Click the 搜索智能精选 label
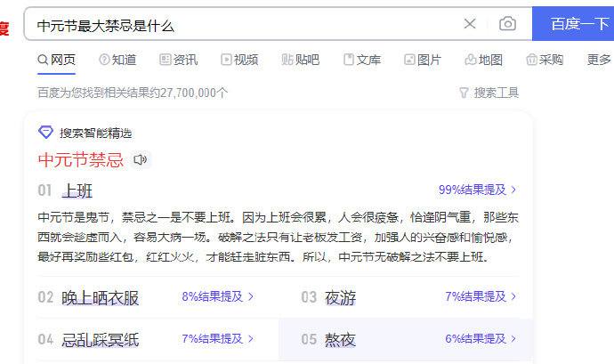Screen dimensions: 614x364 tap(96, 133)
